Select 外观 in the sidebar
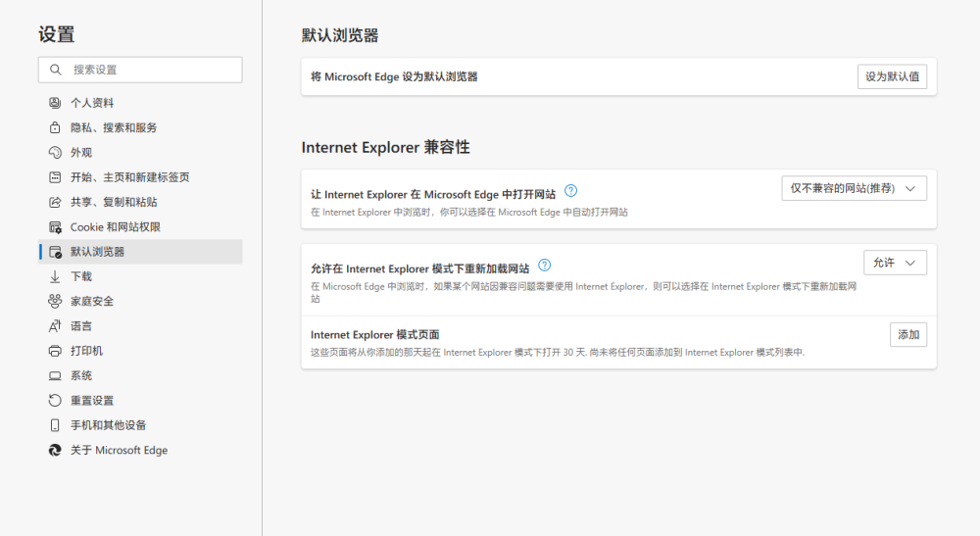 pyautogui.click(x=140, y=153)
